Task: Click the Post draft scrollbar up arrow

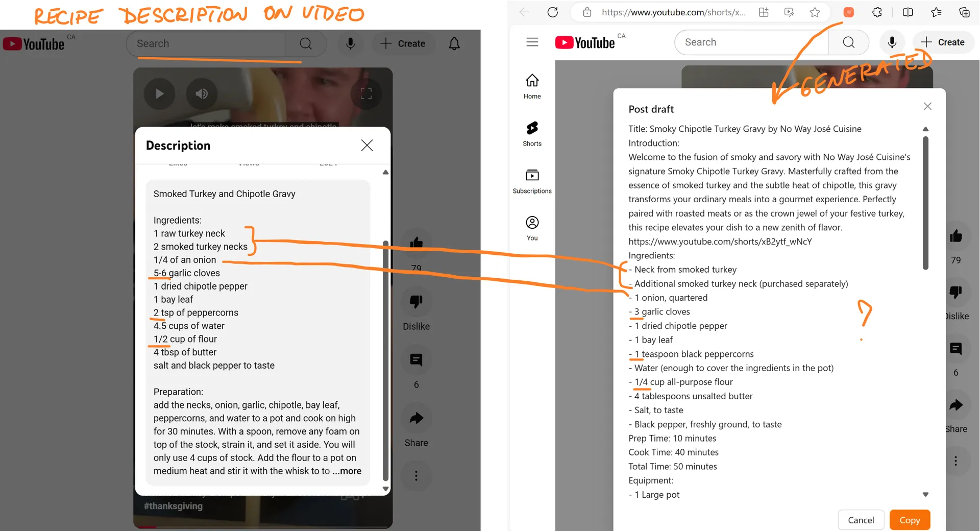Action: click(x=925, y=129)
